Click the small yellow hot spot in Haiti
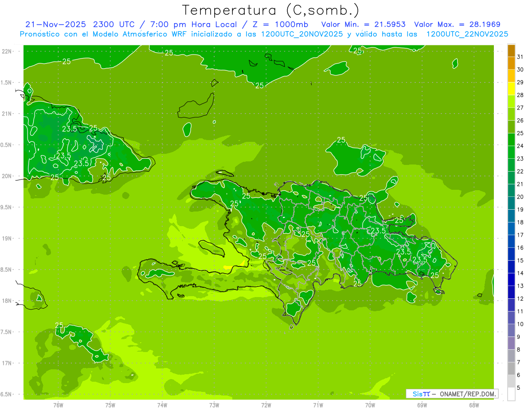This screenshot has width=532, height=411. coord(227,267)
